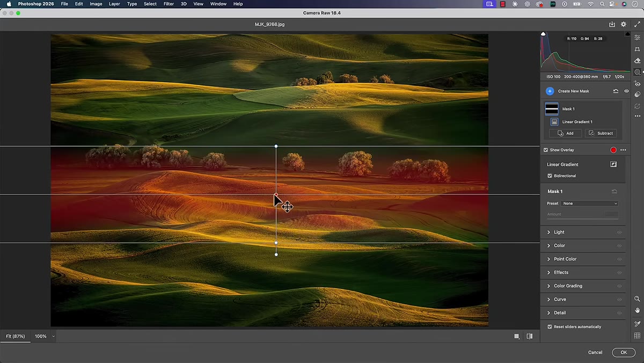
Task: Open overlay options three dots menu
Action: point(623,150)
